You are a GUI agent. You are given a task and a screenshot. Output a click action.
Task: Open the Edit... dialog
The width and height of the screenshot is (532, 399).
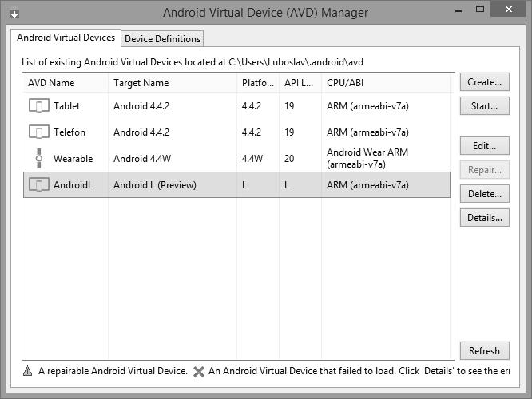click(484, 146)
